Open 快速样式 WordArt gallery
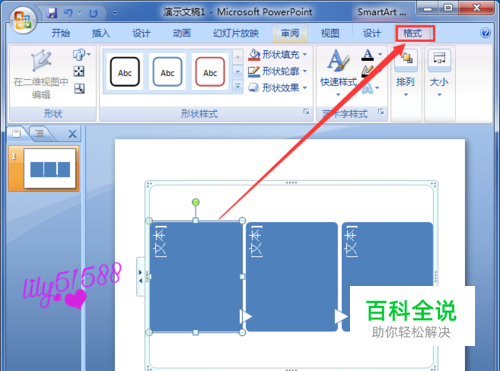This screenshot has height=371, width=500. (338, 72)
